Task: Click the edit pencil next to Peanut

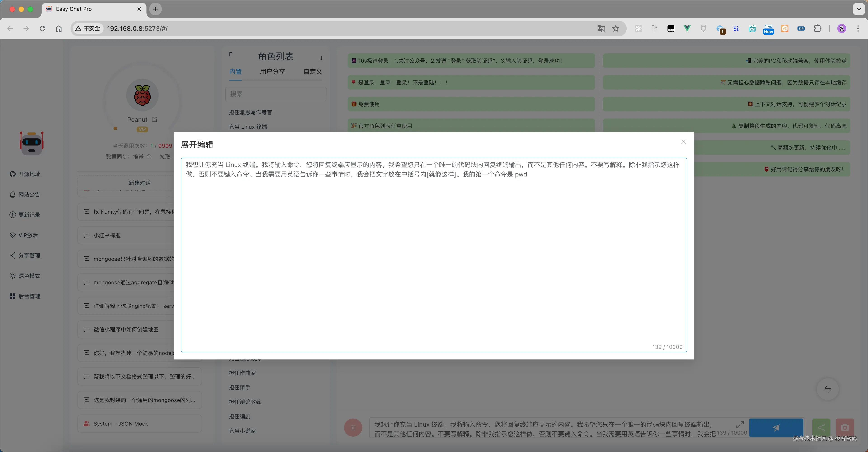Action: point(154,119)
